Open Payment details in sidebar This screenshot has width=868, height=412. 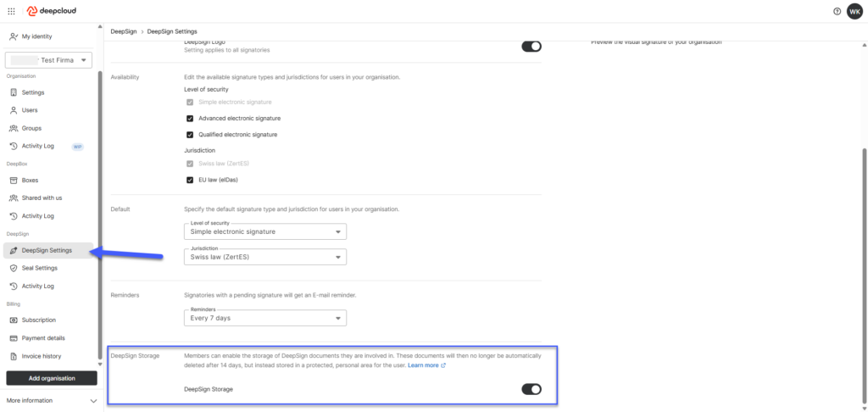tap(41, 338)
